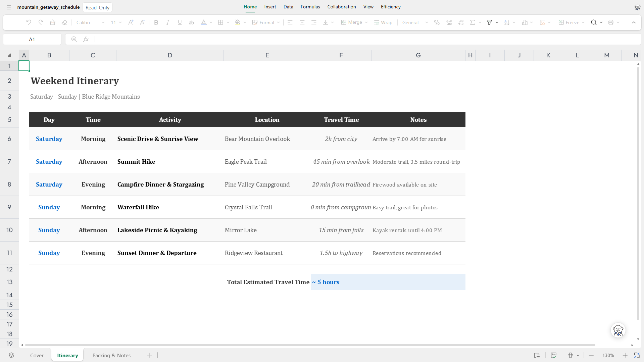Select the Format Painter brush icon
Image resolution: width=644 pixels, height=362 pixels.
click(x=53, y=22)
